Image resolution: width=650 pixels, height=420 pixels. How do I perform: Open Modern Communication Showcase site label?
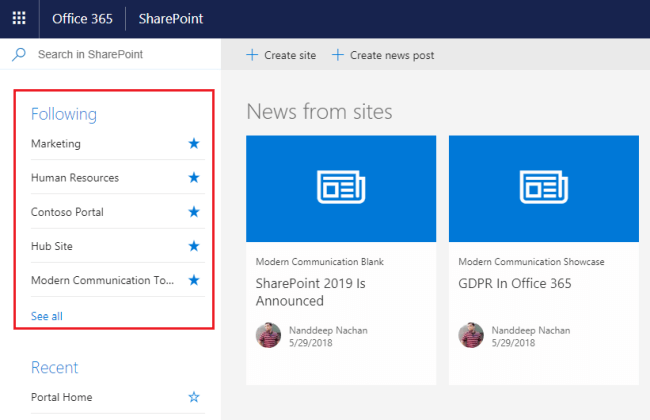pos(531,262)
